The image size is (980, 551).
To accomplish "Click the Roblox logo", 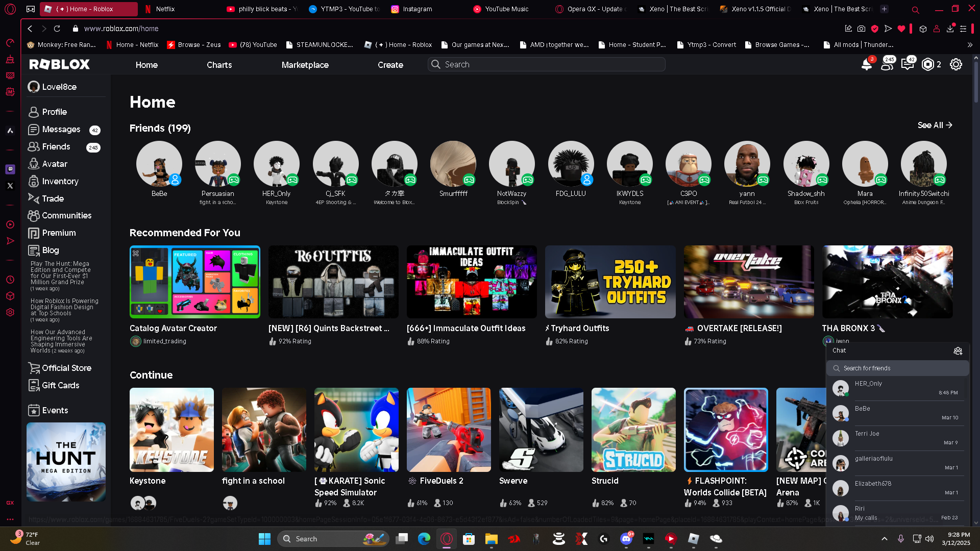I will [60, 64].
